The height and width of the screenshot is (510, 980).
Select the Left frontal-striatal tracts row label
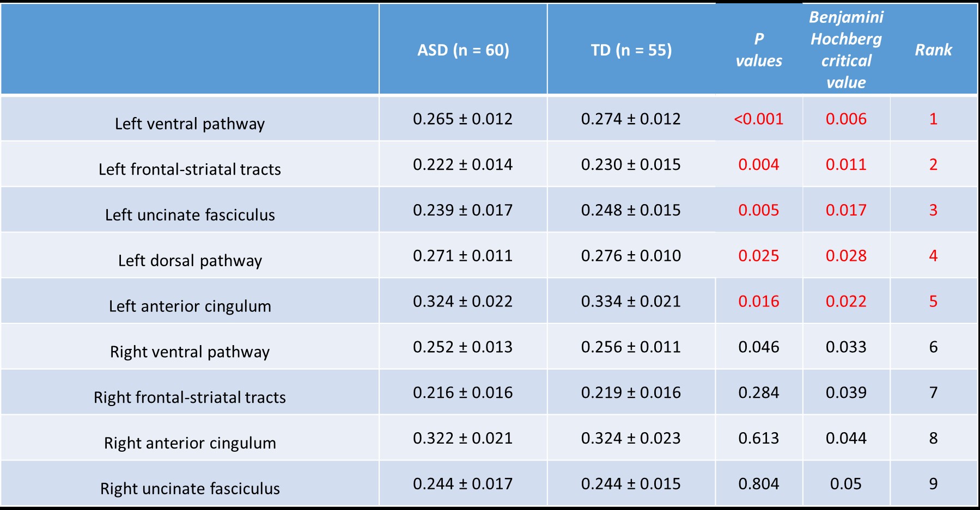pyautogui.click(x=190, y=169)
